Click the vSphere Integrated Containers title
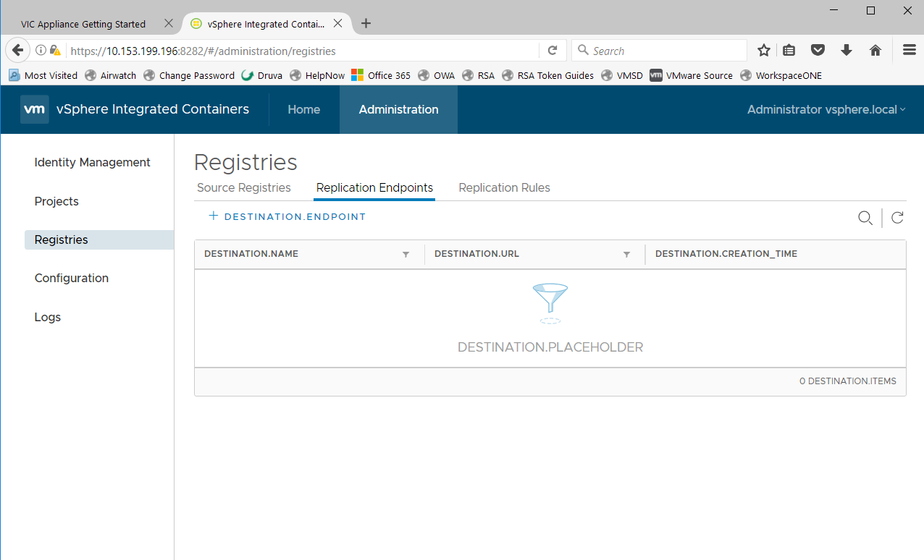 tap(153, 109)
